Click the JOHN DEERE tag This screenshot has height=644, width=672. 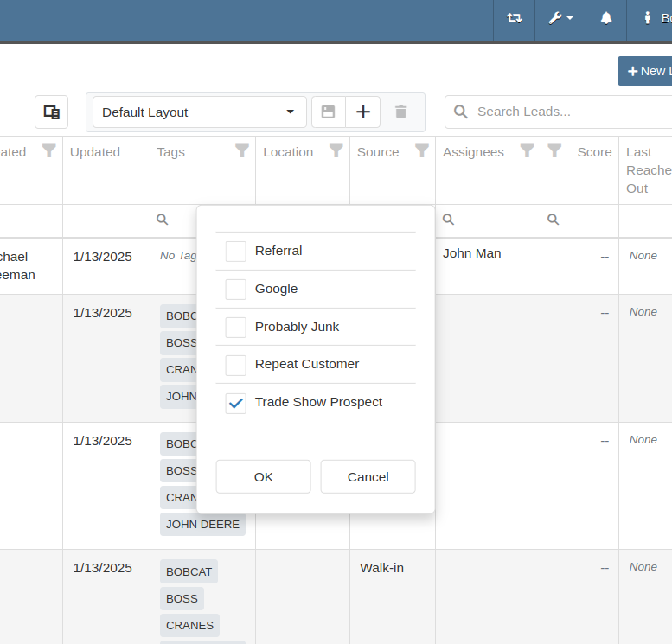point(202,524)
